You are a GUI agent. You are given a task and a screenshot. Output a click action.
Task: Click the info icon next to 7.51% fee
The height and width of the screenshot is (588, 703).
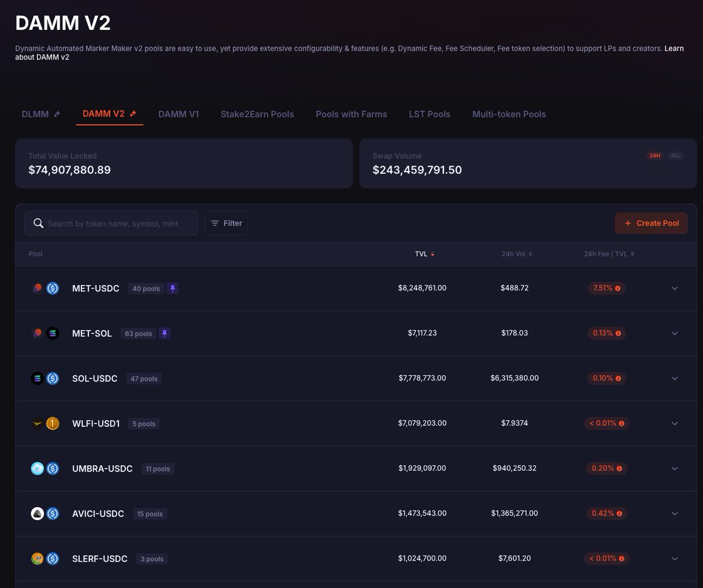pyautogui.click(x=618, y=288)
